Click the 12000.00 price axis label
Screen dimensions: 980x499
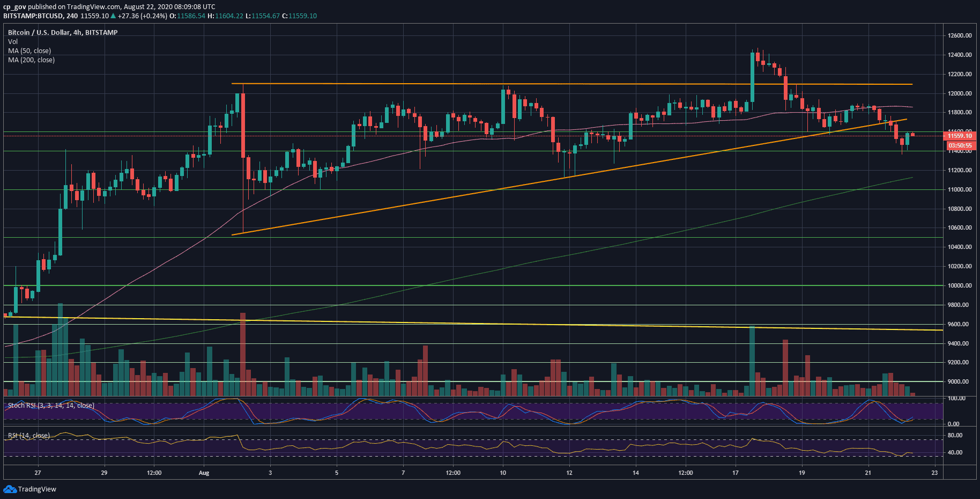[x=960, y=93]
